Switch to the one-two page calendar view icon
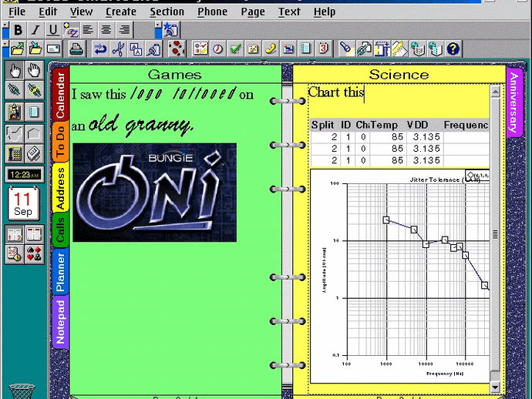This screenshot has height=399, width=532. click(x=15, y=234)
